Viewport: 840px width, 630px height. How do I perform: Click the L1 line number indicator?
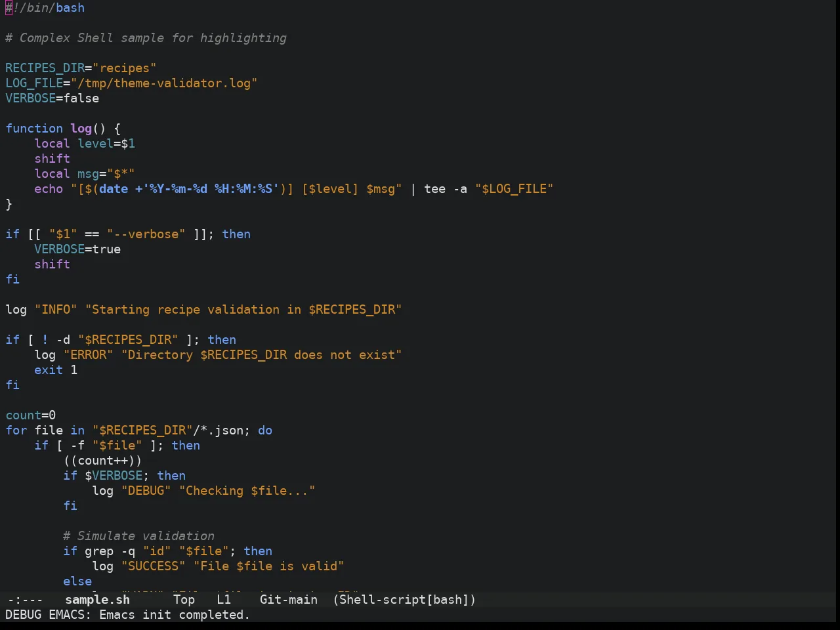(x=224, y=600)
